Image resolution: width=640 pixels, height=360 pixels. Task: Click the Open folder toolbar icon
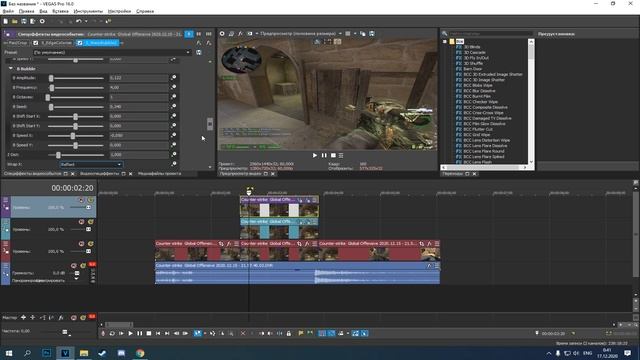tap(15, 21)
